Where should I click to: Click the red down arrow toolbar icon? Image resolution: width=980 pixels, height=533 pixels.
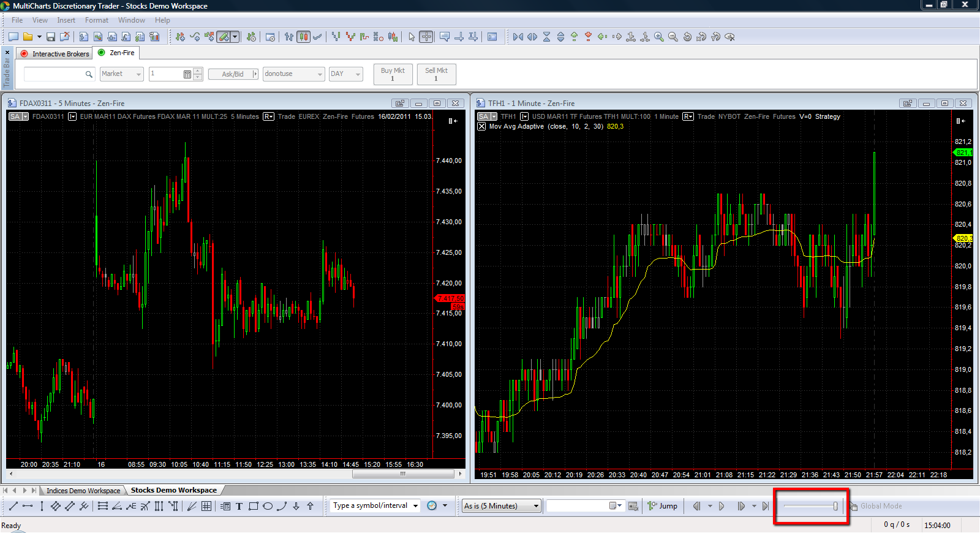pyautogui.click(x=588, y=37)
